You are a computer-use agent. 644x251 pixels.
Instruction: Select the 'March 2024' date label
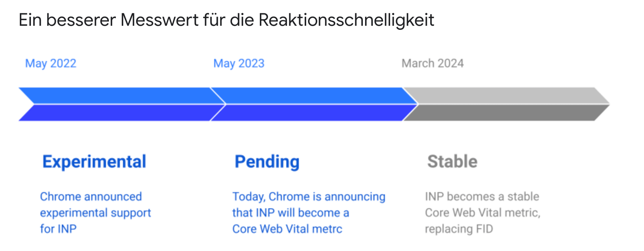[x=432, y=63]
